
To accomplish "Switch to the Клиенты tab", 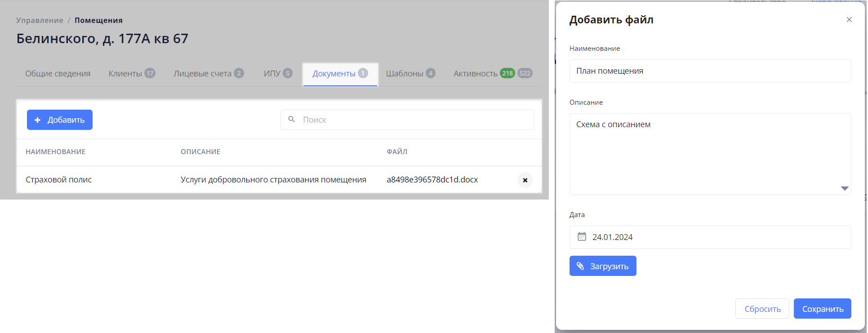I will [132, 74].
